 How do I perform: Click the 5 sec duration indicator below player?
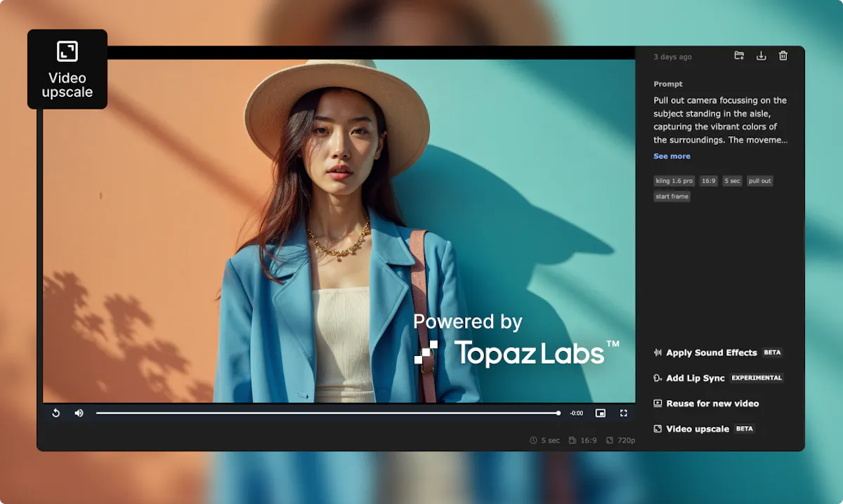(545, 441)
